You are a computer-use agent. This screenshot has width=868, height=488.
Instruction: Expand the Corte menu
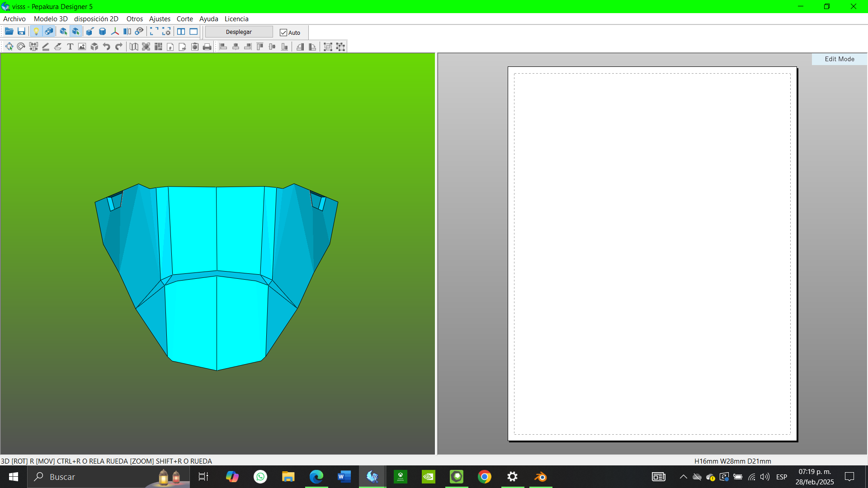(184, 19)
